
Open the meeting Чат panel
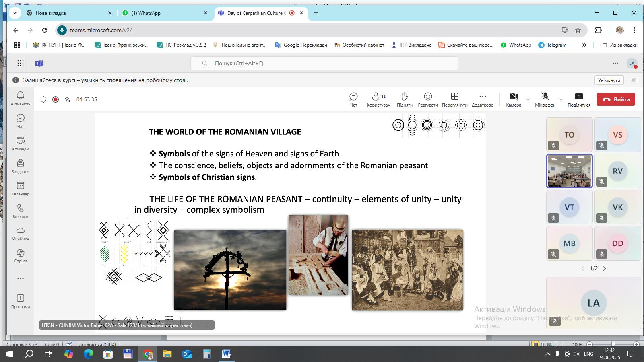(353, 99)
